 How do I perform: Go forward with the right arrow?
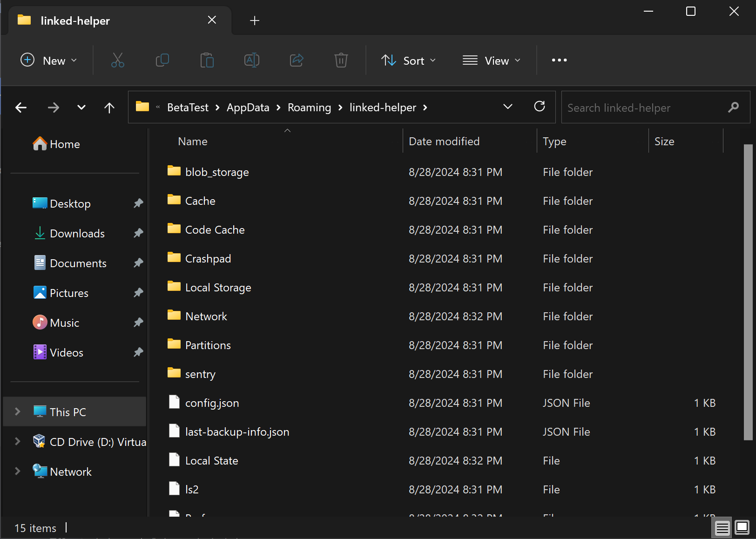click(54, 108)
